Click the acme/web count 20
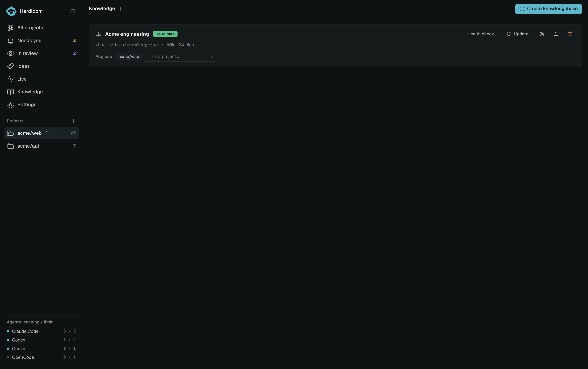The image size is (588, 369). pyautogui.click(x=73, y=133)
